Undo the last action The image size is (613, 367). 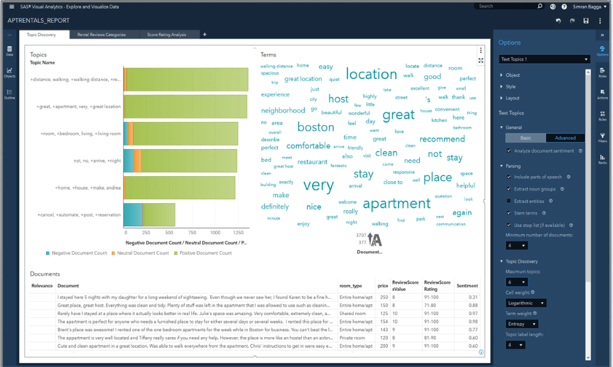tap(558, 21)
